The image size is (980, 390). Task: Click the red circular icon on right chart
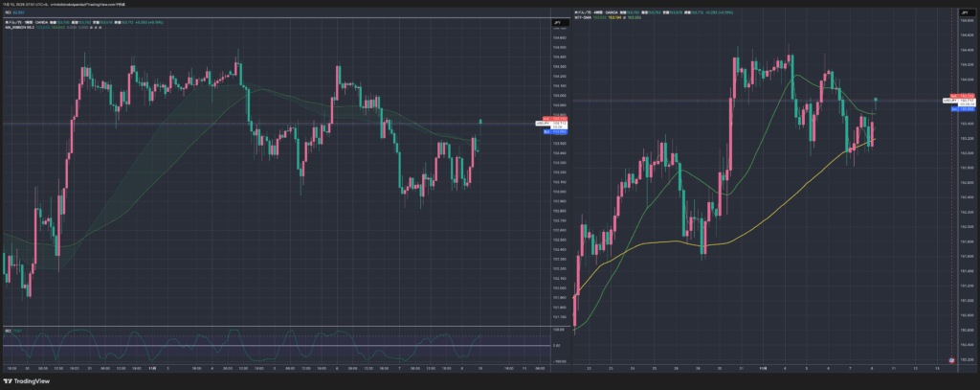click(950, 359)
